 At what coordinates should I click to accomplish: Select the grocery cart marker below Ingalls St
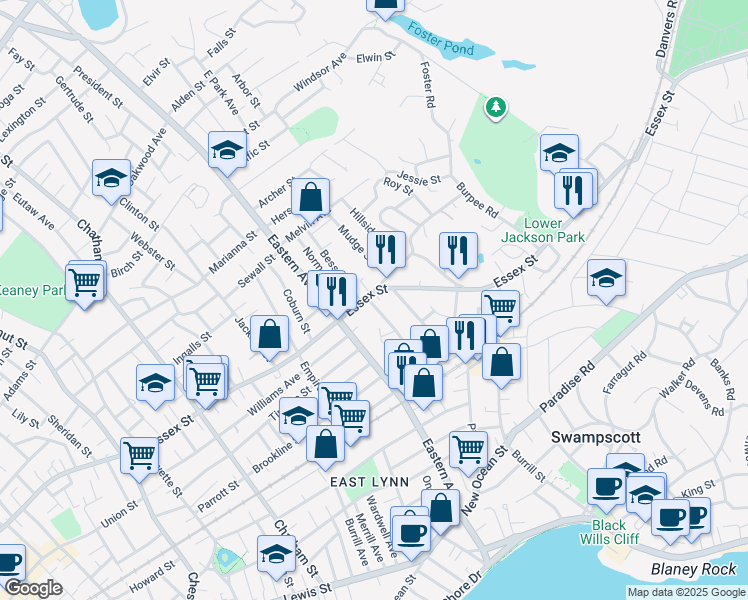206,385
